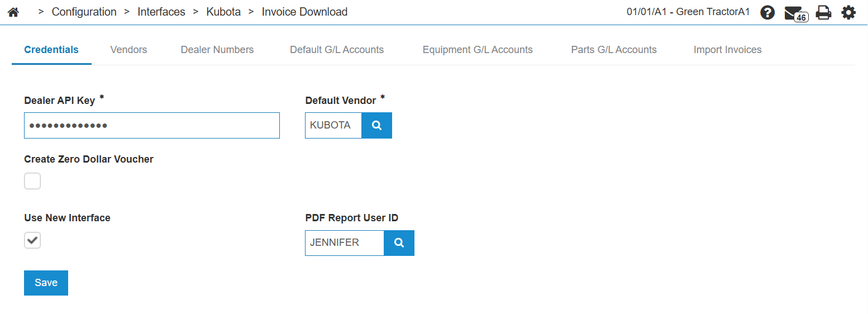Screen dimensions: 868x314
Task: Open the help question mark icon
Action: tap(767, 12)
